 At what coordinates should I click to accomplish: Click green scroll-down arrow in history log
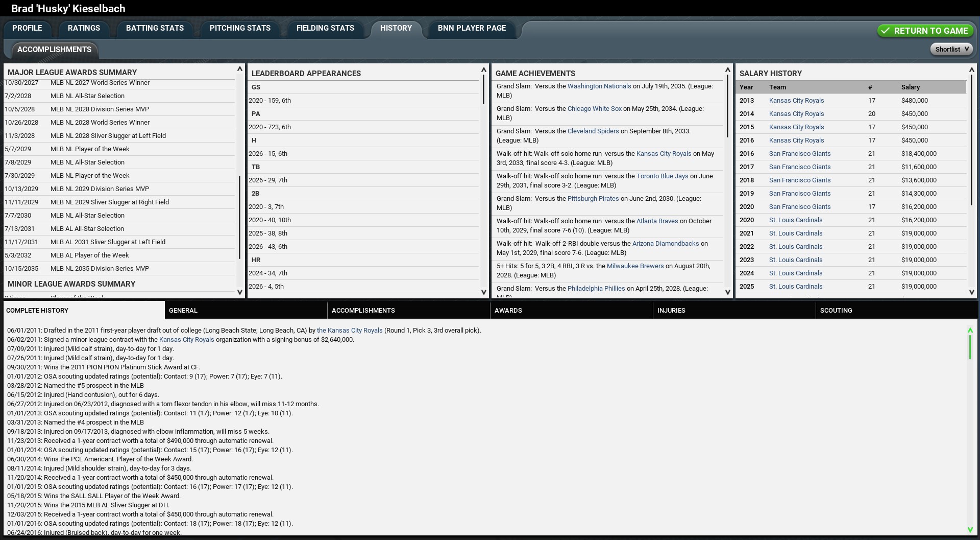click(x=970, y=530)
